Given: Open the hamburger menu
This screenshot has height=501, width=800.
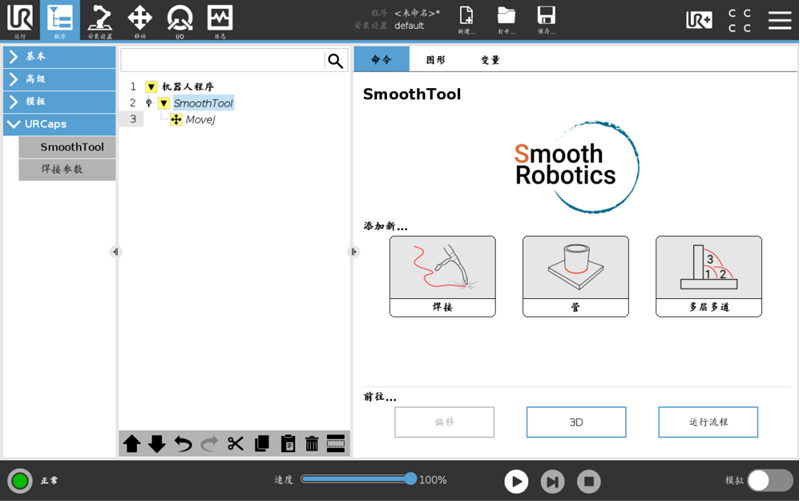Looking at the screenshot, I should pos(780,20).
